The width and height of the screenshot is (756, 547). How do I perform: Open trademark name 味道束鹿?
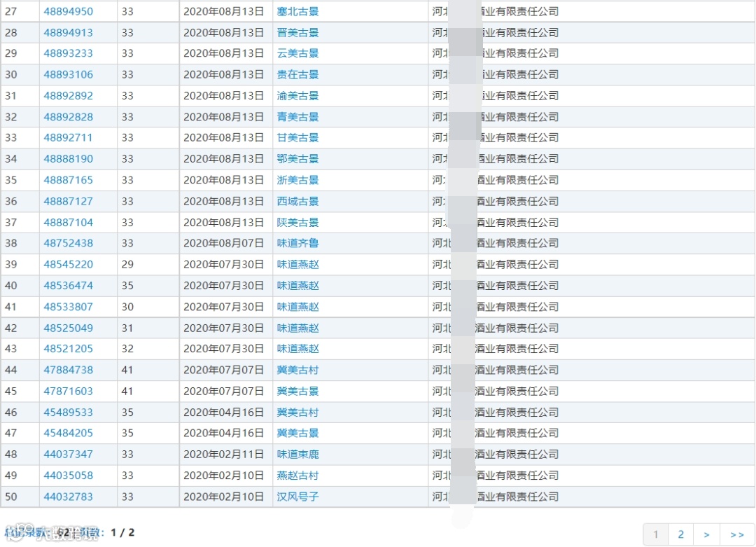(297, 455)
